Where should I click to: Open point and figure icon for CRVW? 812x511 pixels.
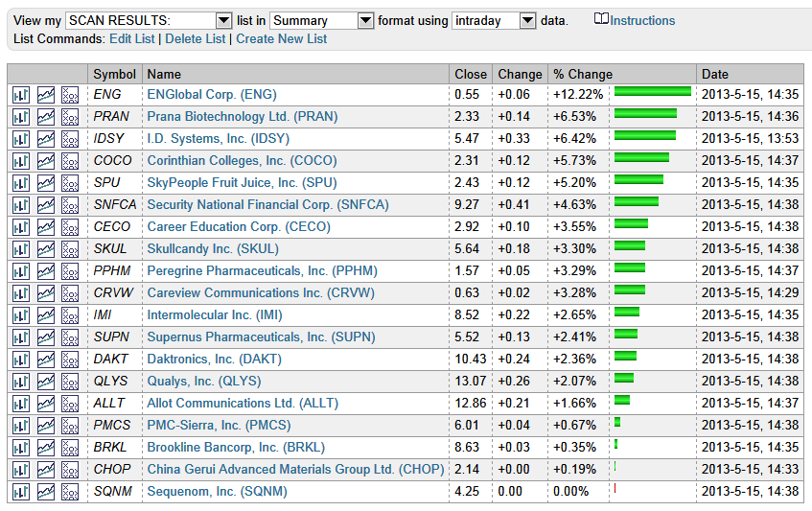point(70,293)
